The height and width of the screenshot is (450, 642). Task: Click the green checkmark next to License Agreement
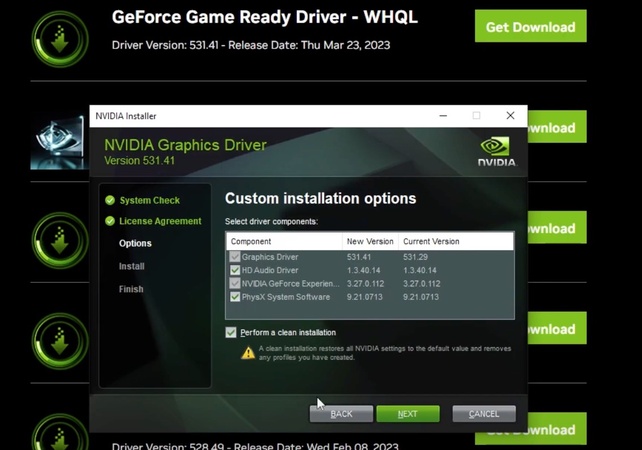[110, 221]
